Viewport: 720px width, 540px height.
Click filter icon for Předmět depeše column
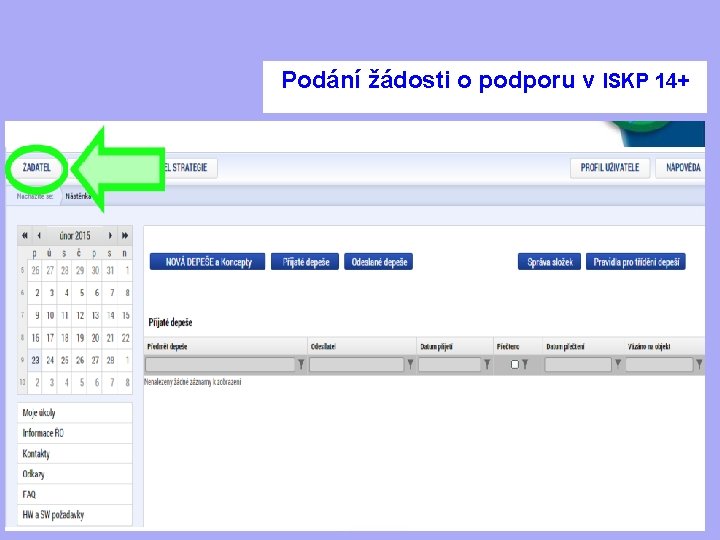click(301, 365)
